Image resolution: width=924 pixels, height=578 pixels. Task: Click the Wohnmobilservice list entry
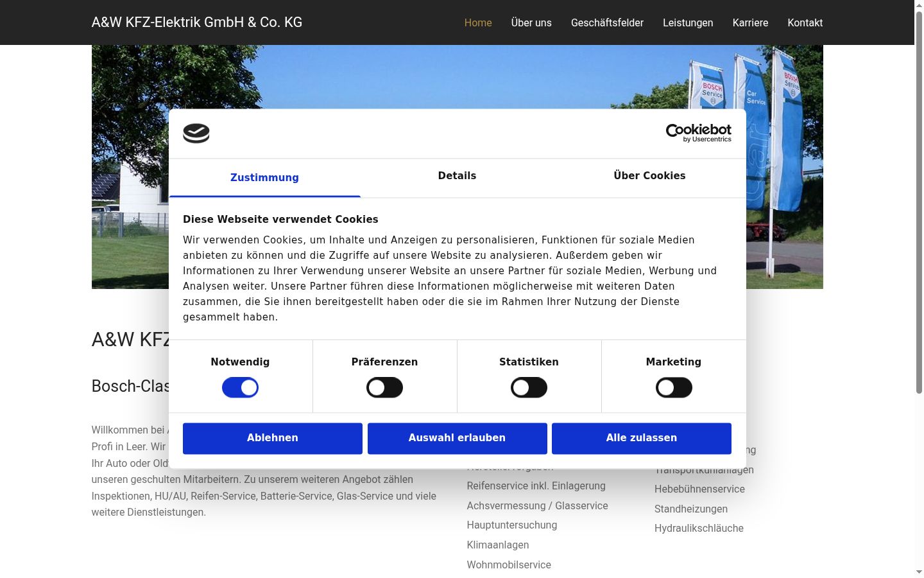pyautogui.click(x=509, y=565)
